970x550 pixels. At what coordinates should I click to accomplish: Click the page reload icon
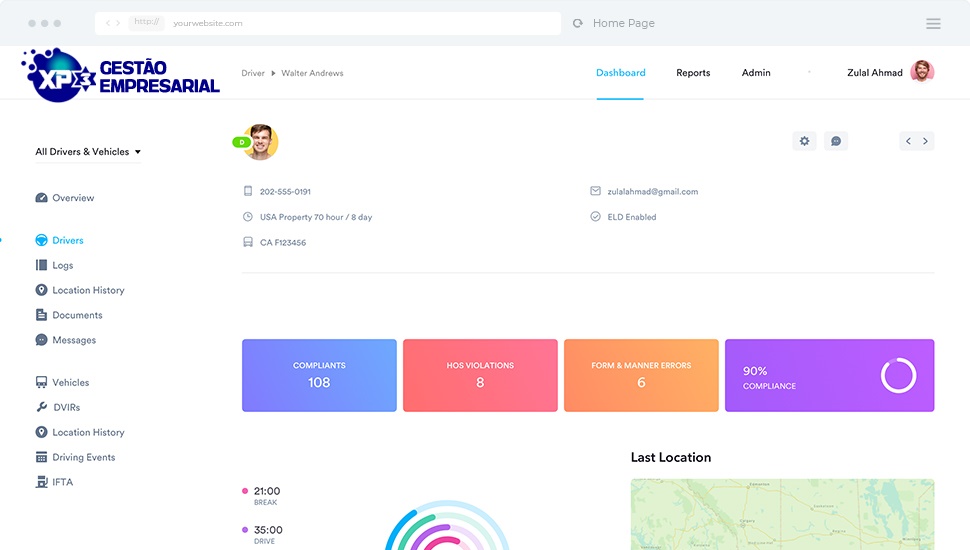[578, 23]
